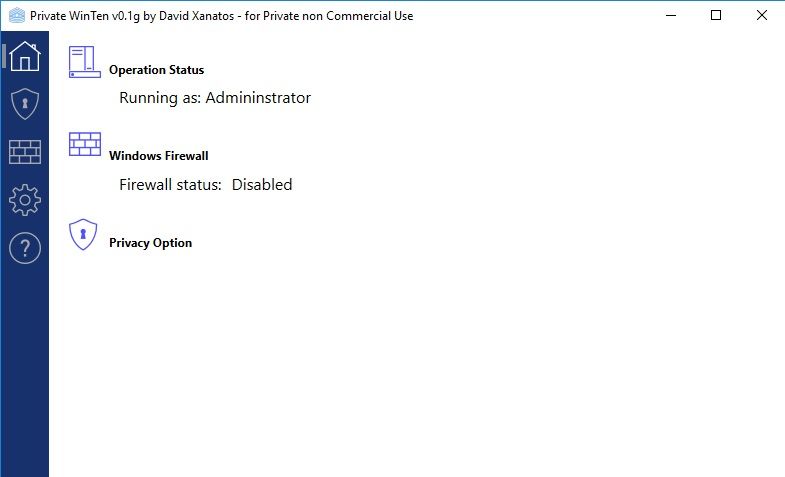Click the 'Disabled' firewall status value
785x477 pixels.
[x=262, y=185]
